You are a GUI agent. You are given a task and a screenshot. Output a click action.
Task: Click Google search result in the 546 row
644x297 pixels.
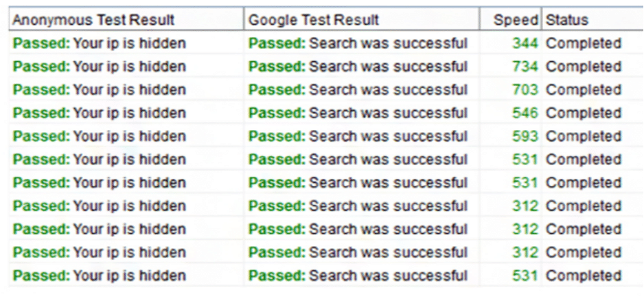[x=358, y=113]
